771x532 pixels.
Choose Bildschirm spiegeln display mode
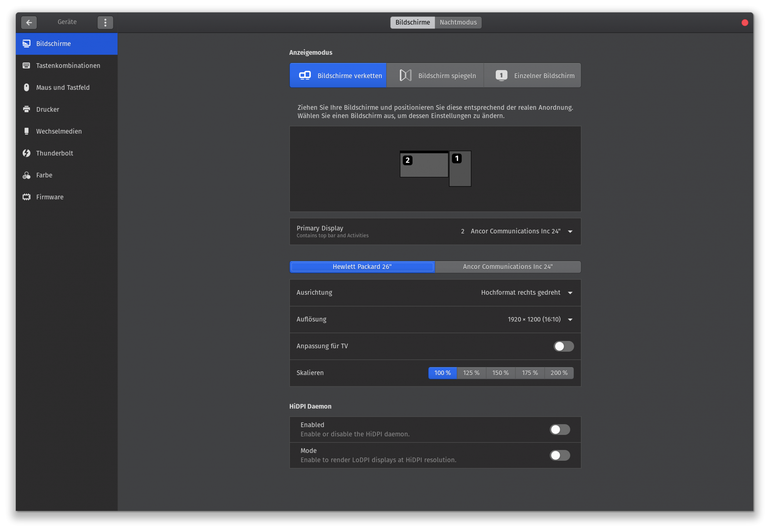[435, 76]
